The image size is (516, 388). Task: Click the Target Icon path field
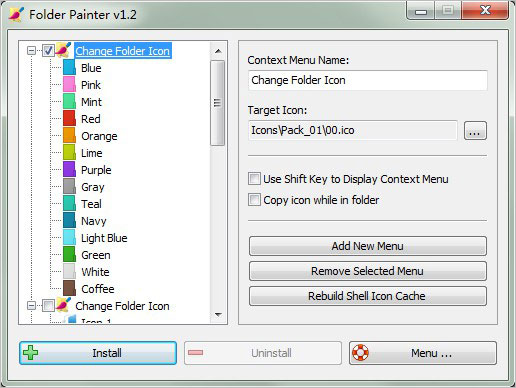(x=353, y=130)
